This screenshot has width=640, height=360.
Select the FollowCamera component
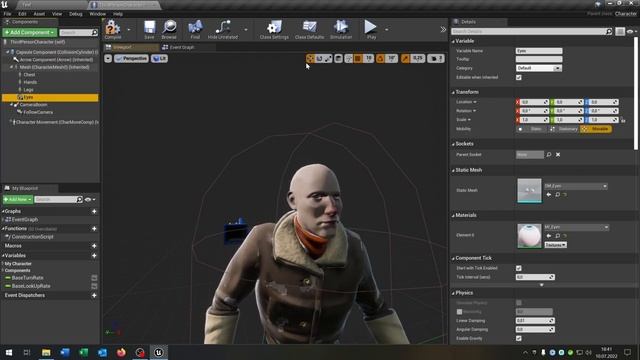38,112
